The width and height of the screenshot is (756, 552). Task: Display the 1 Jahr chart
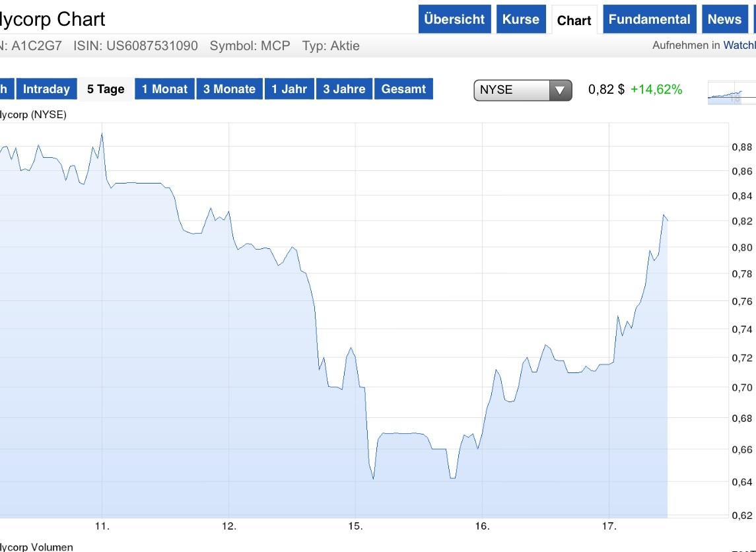[x=289, y=89]
